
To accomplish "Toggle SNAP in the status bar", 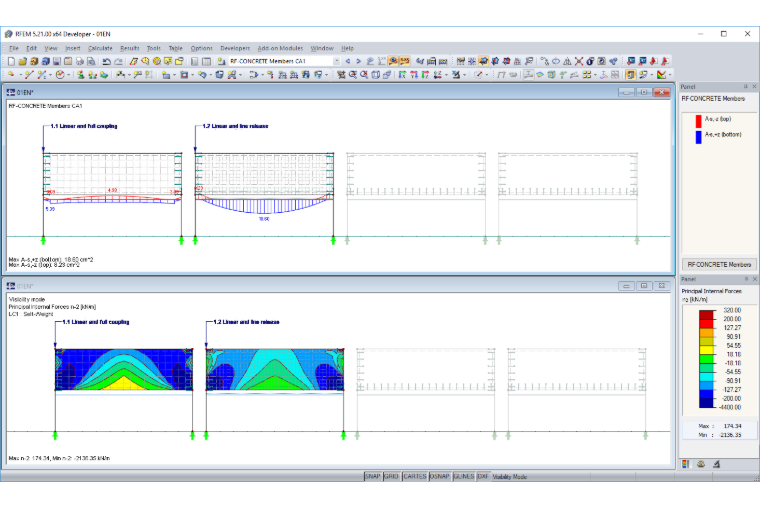I will [x=372, y=476].
